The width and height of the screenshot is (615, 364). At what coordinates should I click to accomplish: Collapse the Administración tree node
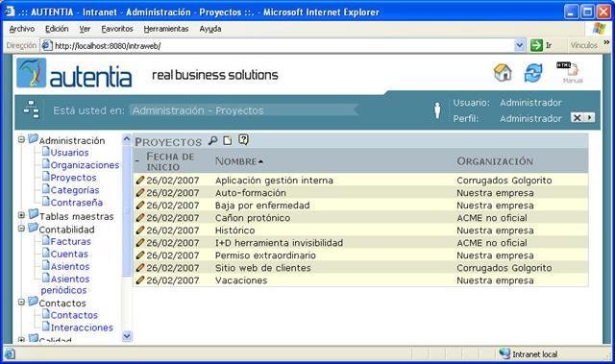pyautogui.click(x=21, y=139)
